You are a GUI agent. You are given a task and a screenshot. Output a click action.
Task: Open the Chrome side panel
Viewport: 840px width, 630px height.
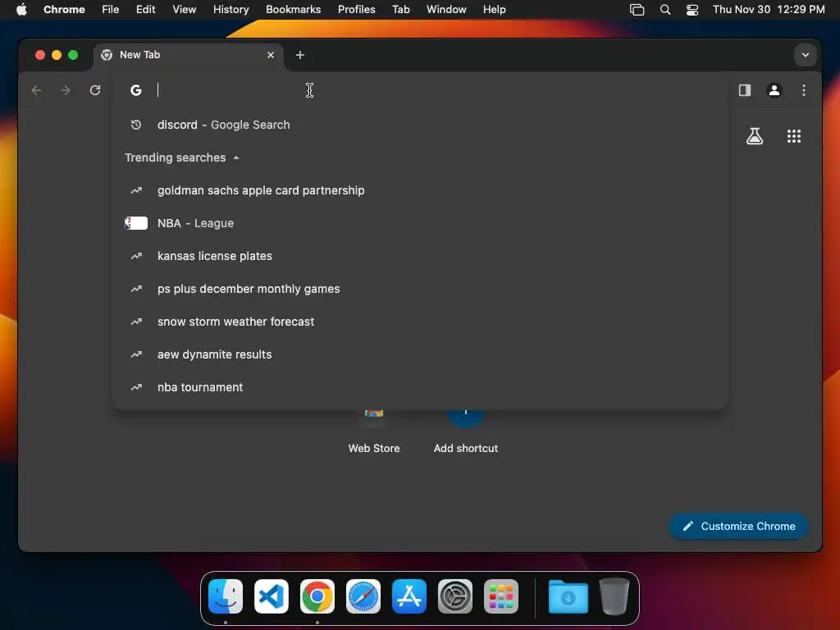(x=745, y=90)
